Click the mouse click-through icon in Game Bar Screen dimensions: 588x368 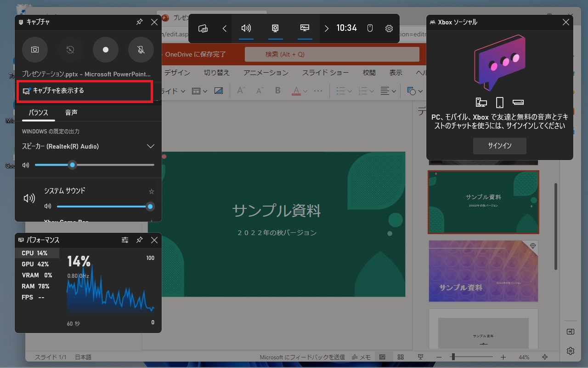click(x=370, y=29)
